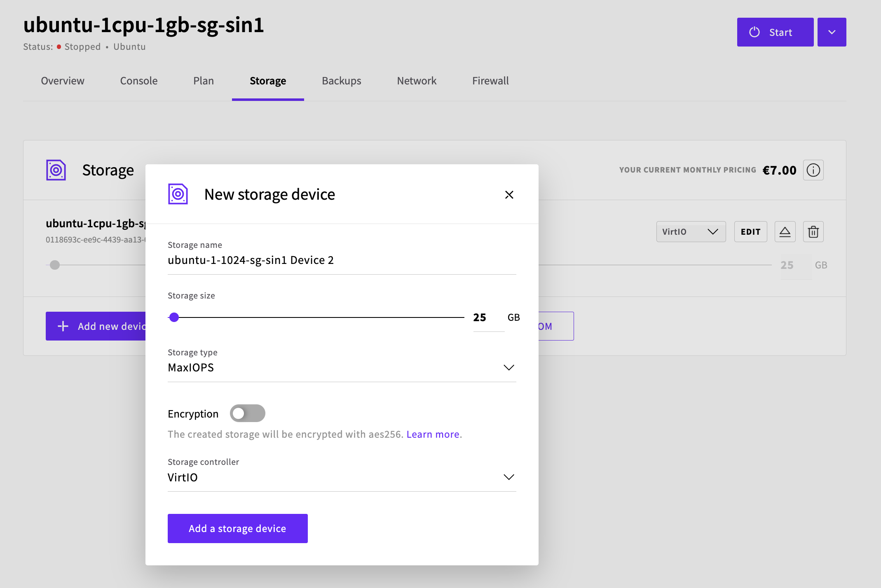Expand the Storage type MaxIOPS dropdown
This screenshot has height=588, width=881.
click(342, 367)
